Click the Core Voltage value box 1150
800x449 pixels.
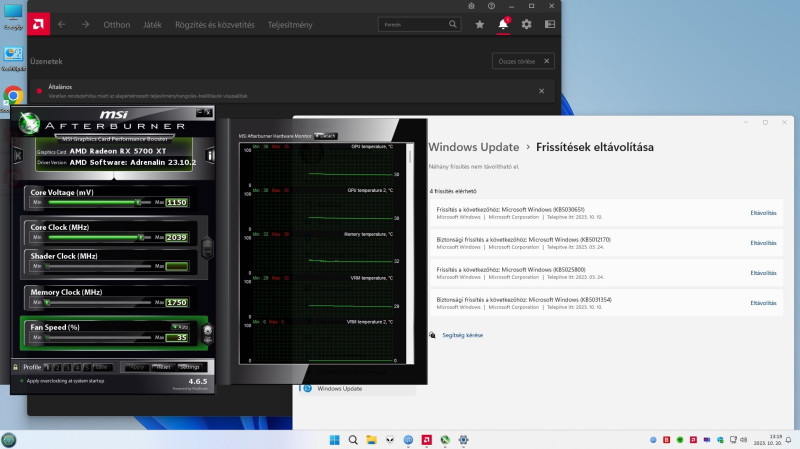pos(177,202)
